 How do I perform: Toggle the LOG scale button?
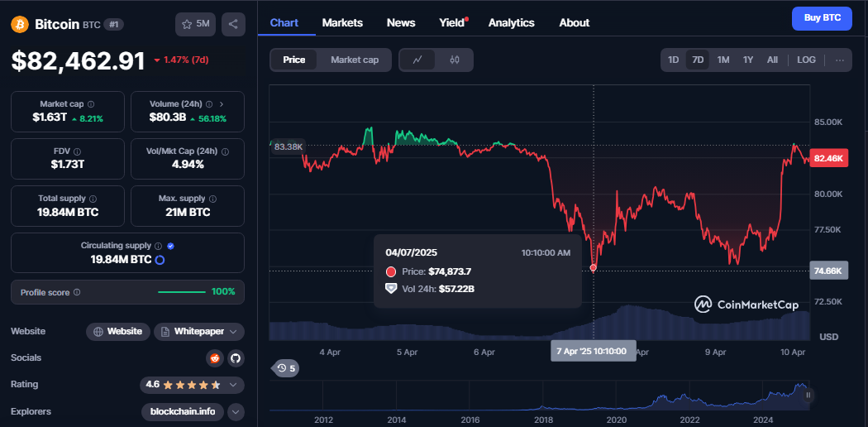806,60
